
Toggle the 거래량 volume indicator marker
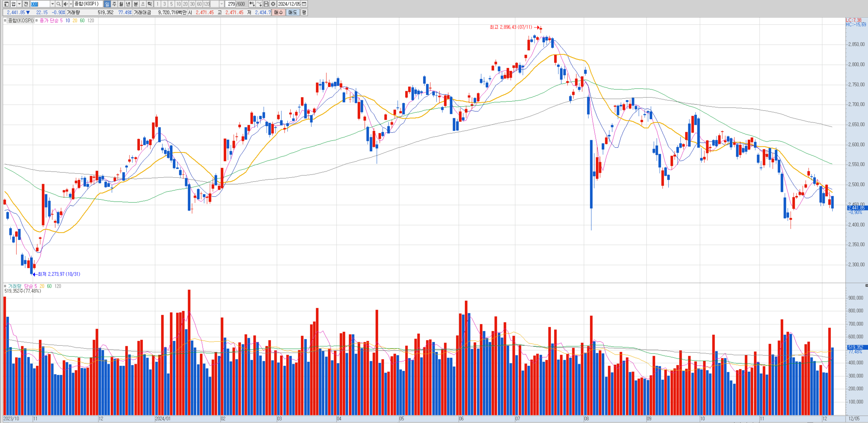(5, 286)
